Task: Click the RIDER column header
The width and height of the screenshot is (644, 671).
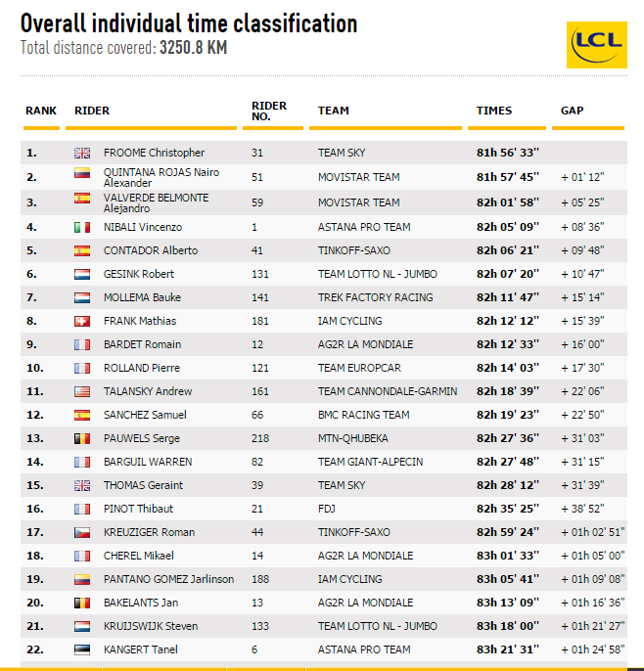Action: (92, 111)
